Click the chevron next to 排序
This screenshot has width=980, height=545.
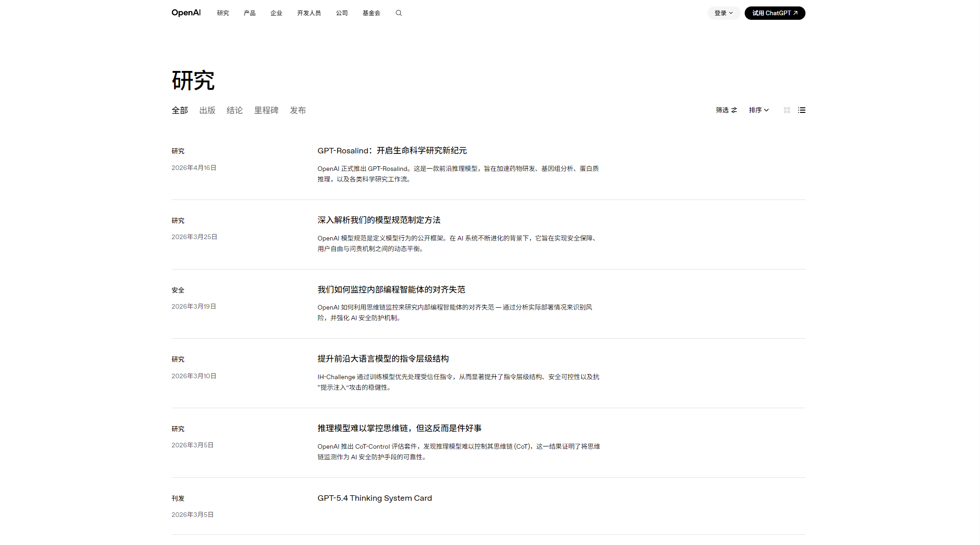point(767,110)
